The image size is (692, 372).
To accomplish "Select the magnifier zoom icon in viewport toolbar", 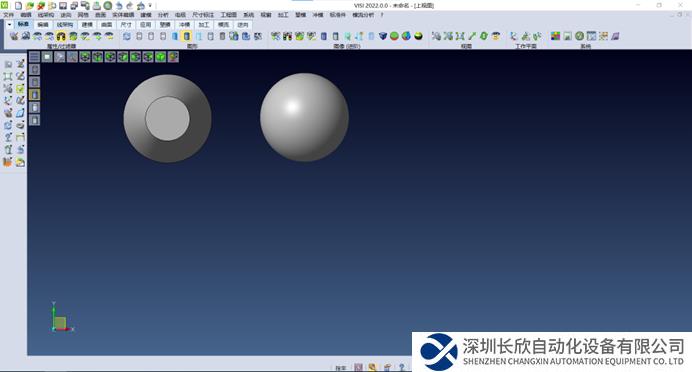I will coord(72,56).
